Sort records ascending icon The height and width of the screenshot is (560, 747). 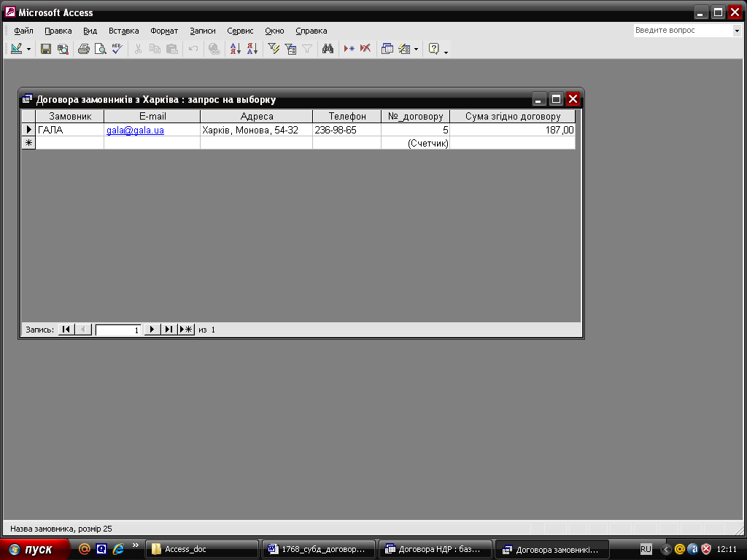coord(236,49)
